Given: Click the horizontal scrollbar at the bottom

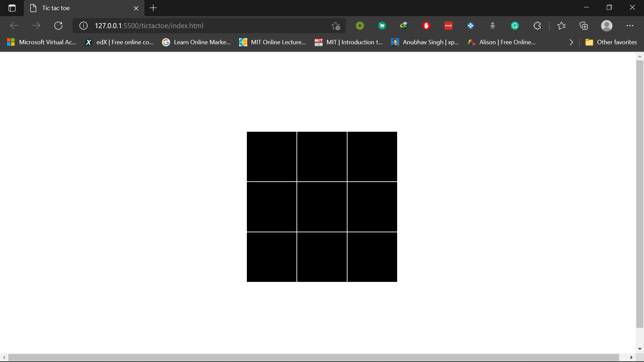Looking at the screenshot, I should [313, 358].
